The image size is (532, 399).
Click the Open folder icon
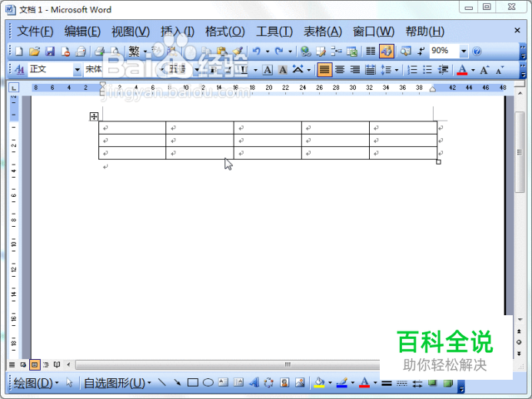[x=35, y=52]
